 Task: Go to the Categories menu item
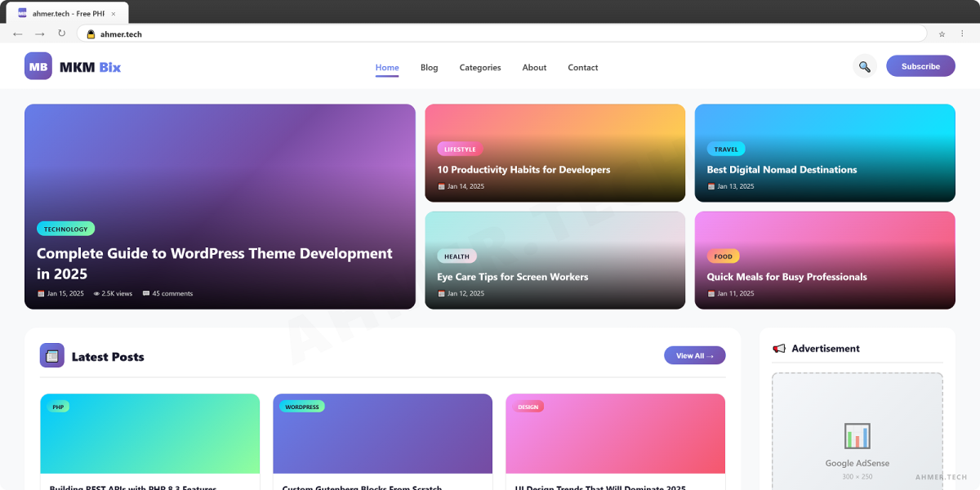tap(480, 68)
